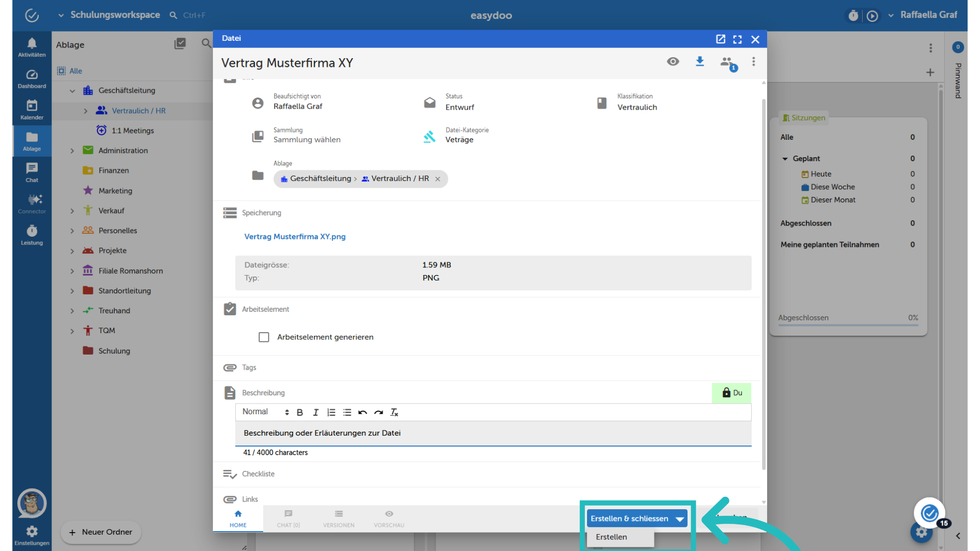
Task: Open the three-dot menu of file dialog
Action: [753, 62]
